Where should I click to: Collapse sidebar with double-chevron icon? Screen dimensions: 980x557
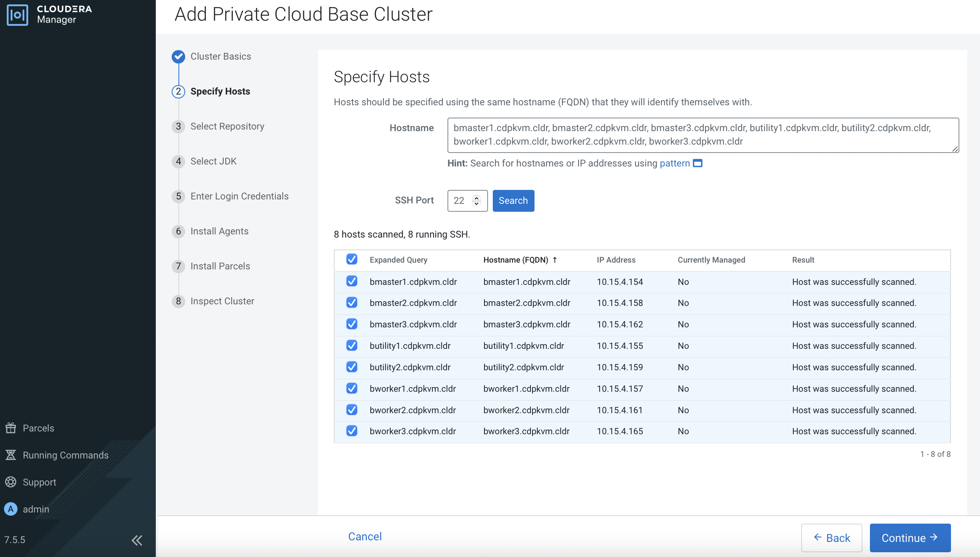[x=137, y=540]
